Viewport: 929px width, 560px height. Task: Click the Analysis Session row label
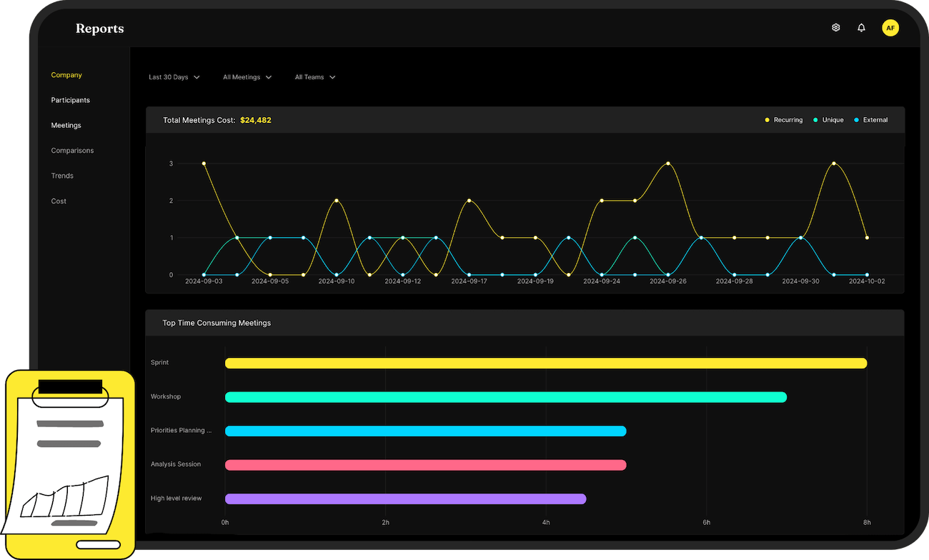pyautogui.click(x=176, y=464)
